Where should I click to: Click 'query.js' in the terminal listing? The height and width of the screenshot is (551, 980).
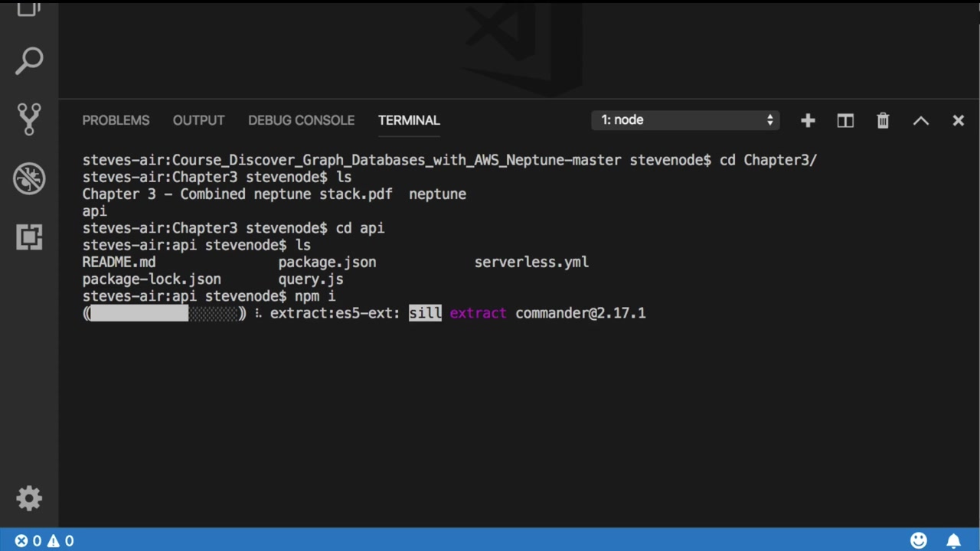pyautogui.click(x=311, y=279)
